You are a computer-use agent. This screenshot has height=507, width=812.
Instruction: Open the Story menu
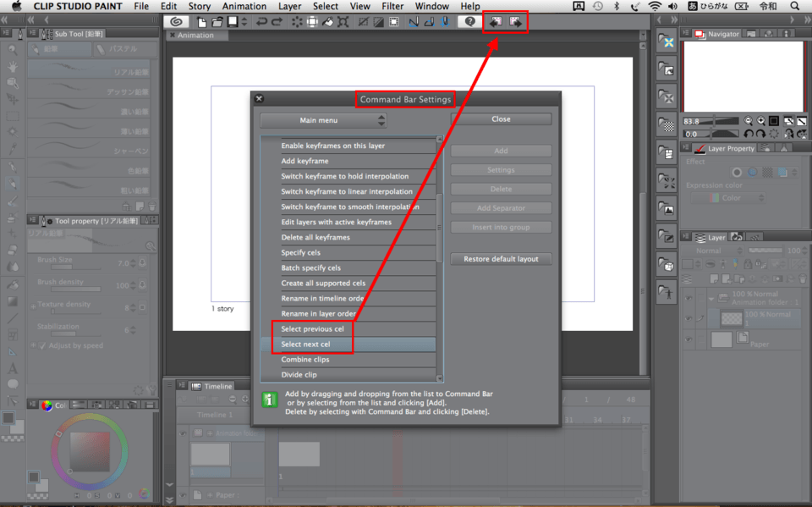(x=199, y=6)
